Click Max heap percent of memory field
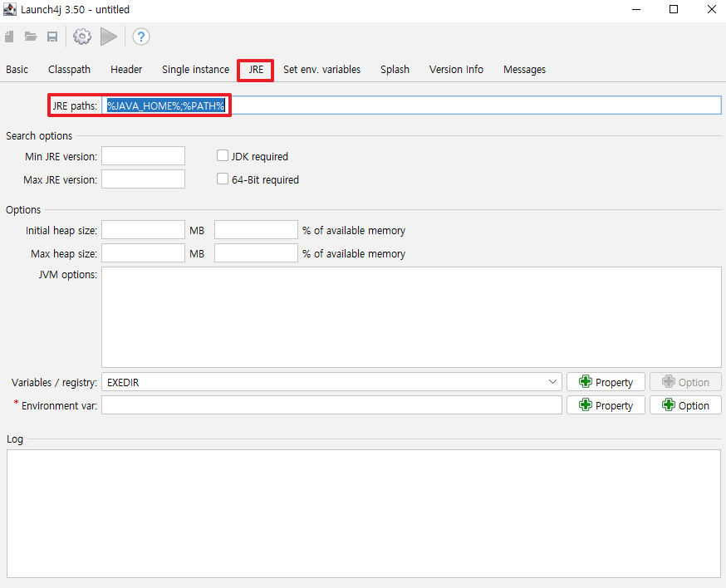This screenshot has height=588, width=726. tap(256, 253)
